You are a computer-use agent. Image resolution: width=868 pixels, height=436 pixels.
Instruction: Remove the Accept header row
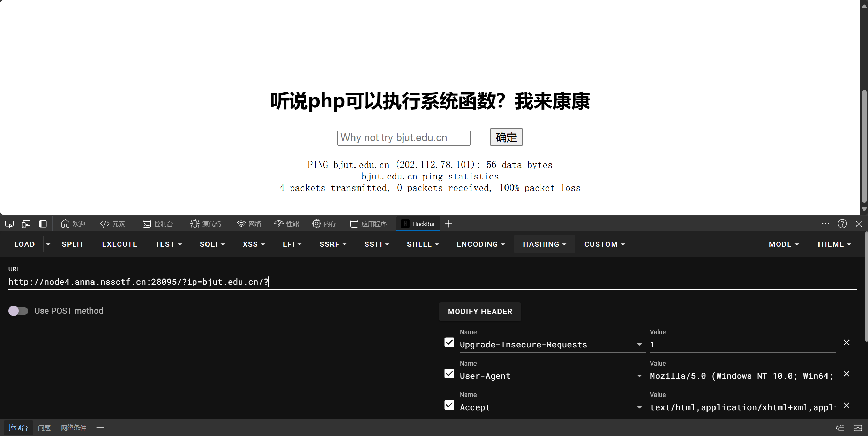(846, 405)
